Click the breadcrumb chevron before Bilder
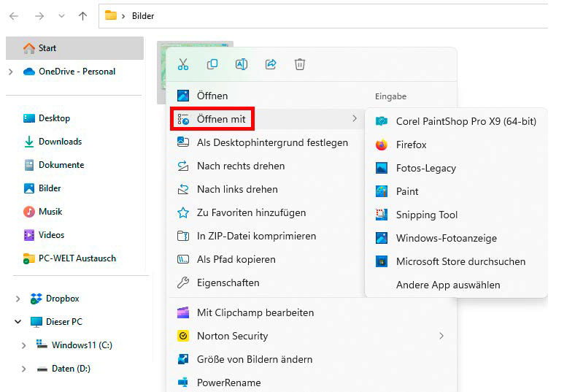The width and height of the screenshot is (575, 392). (123, 16)
